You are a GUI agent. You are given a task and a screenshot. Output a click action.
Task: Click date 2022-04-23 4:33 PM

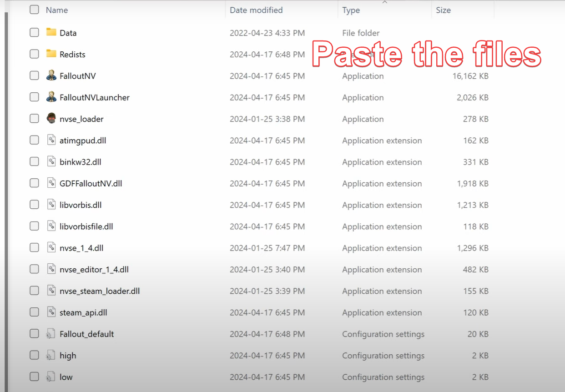click(267, 33)
